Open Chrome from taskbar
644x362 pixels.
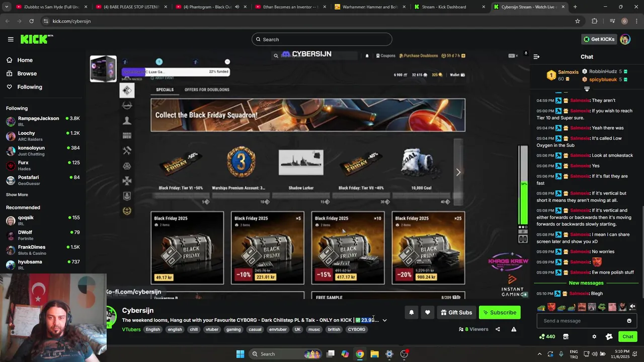360,354
